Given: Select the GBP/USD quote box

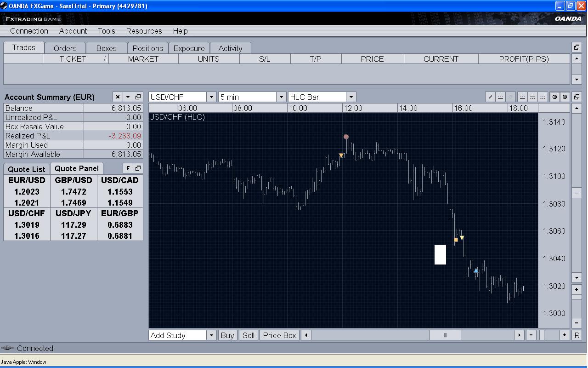Looking at the screenshot, I should tap(73, 191).
